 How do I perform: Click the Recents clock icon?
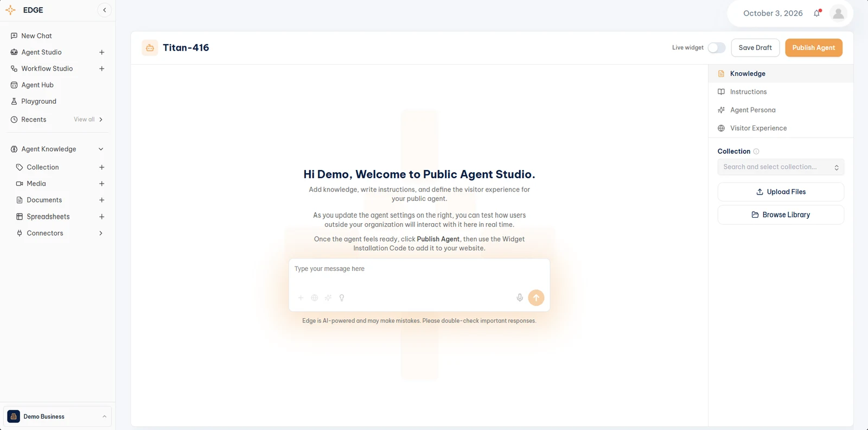(x=14, y=119)
